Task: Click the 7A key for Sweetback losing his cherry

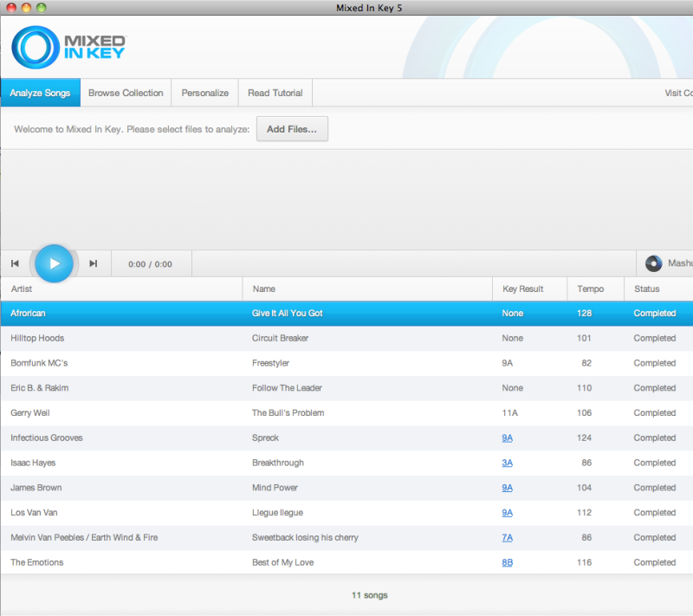Action: click(x=508, y=538)
